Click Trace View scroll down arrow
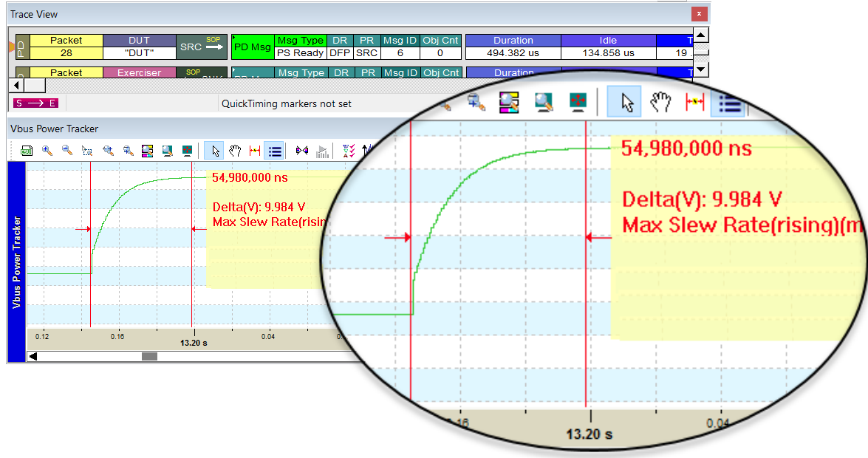Viewport: 868px width, 458px height. [701, 69]
